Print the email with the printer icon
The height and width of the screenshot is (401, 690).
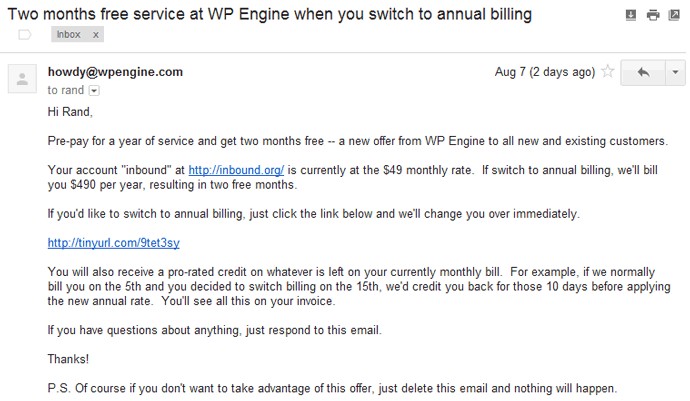(x=652, y=15)
